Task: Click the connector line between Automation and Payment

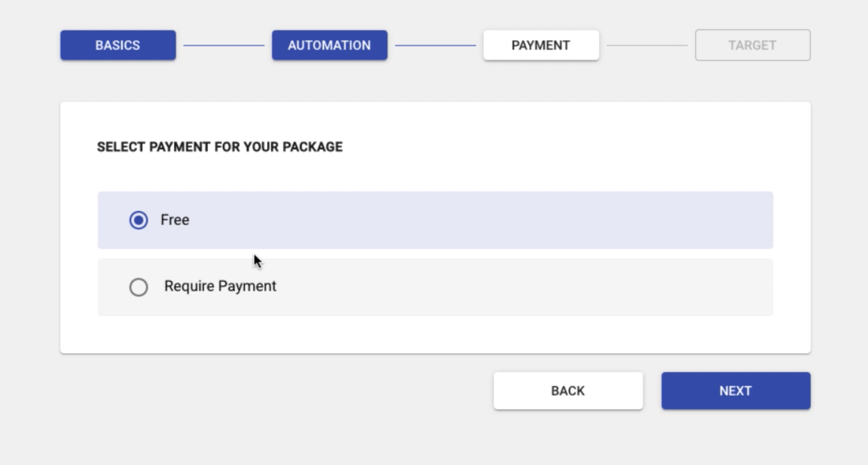Action: (x=435, y=45)
